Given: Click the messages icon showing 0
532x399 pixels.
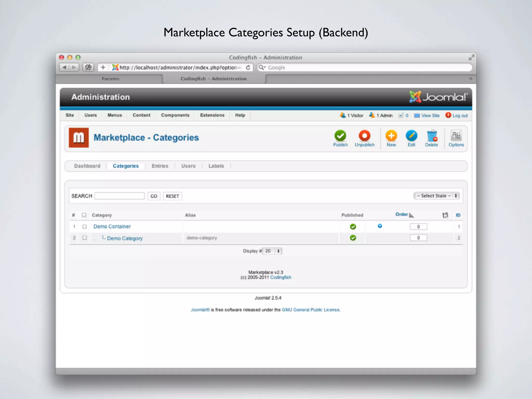Looking at the screenshot, I should [401, 115].
